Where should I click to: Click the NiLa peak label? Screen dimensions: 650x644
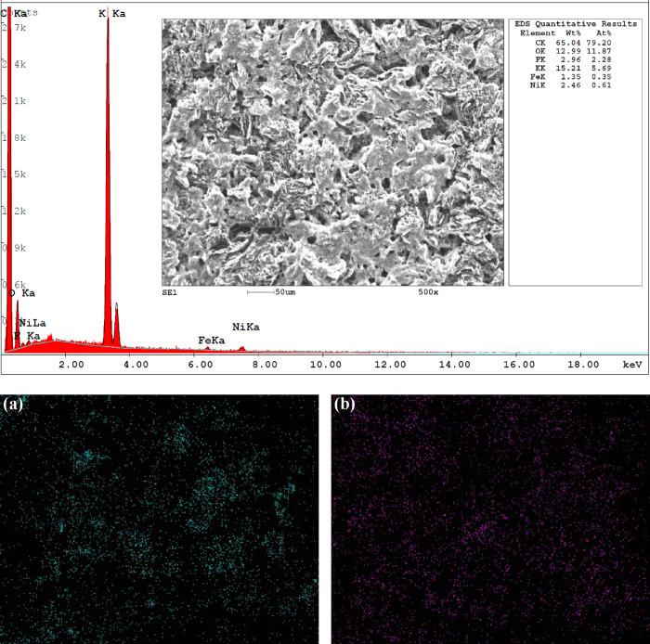pos(32,322)
